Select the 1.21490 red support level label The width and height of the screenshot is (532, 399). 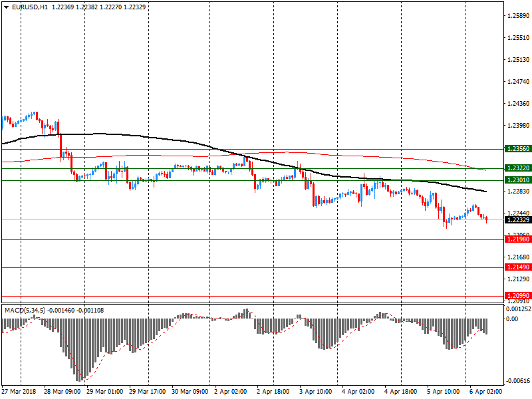click(517, 267)
